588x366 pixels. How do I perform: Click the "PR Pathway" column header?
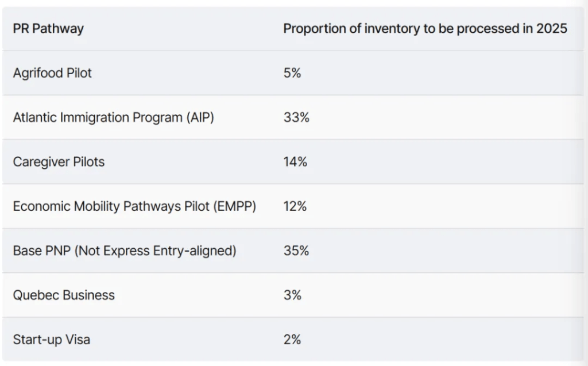[x=48, y=29]
